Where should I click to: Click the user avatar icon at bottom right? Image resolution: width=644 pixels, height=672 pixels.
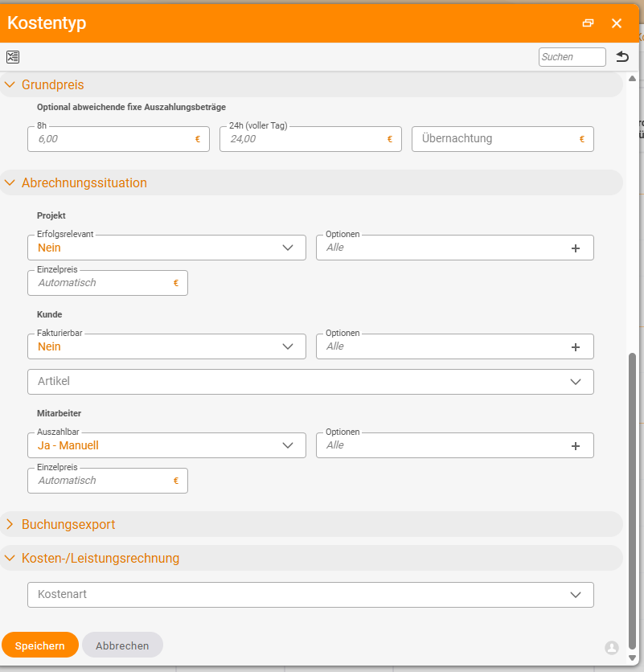coord(612,647)
